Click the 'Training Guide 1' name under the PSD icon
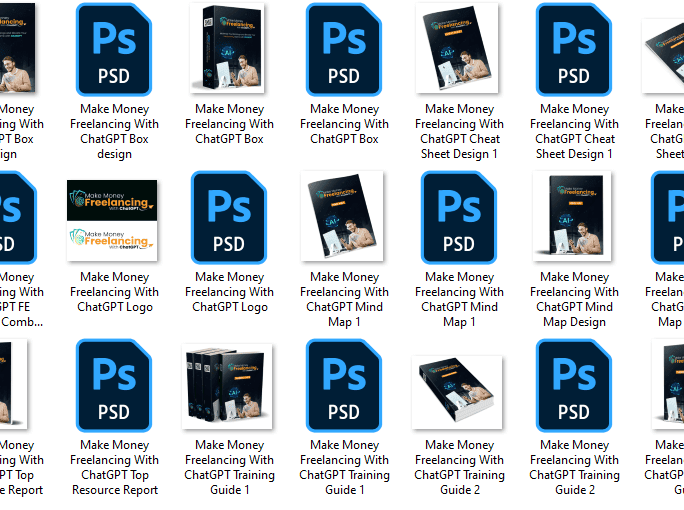Viewport: 684px width, 510px height. (x=344, y=467)
